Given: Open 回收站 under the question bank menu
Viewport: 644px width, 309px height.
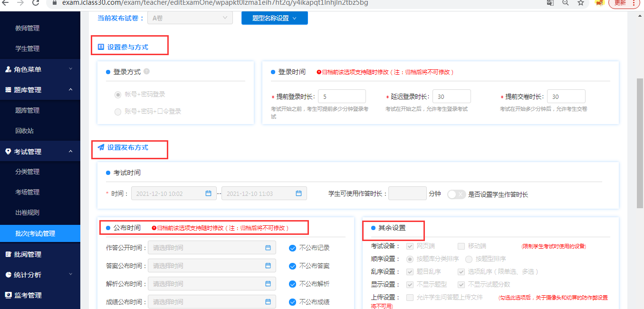Looking at the screenshot, I should click(x=23, y=130).
